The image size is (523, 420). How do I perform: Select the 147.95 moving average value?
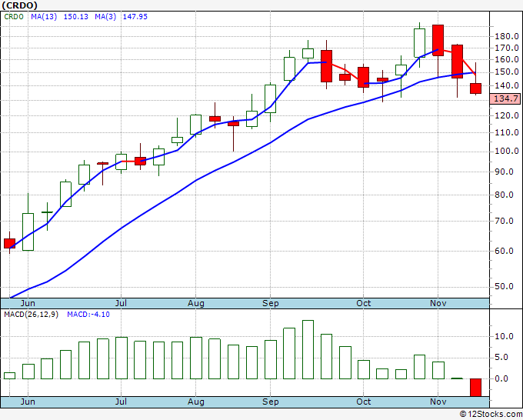point(135,17)
